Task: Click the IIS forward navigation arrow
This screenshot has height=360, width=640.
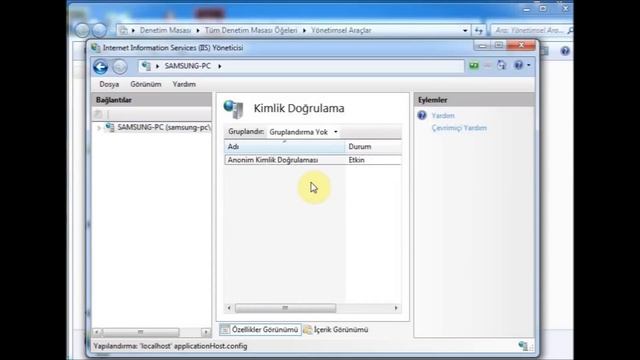Action: coord(120,67)
